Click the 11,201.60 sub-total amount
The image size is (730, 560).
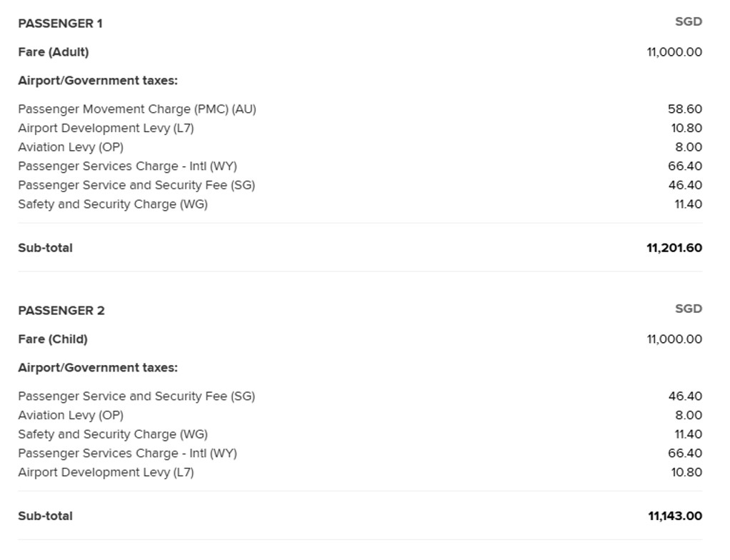click(x=674, y=248)
